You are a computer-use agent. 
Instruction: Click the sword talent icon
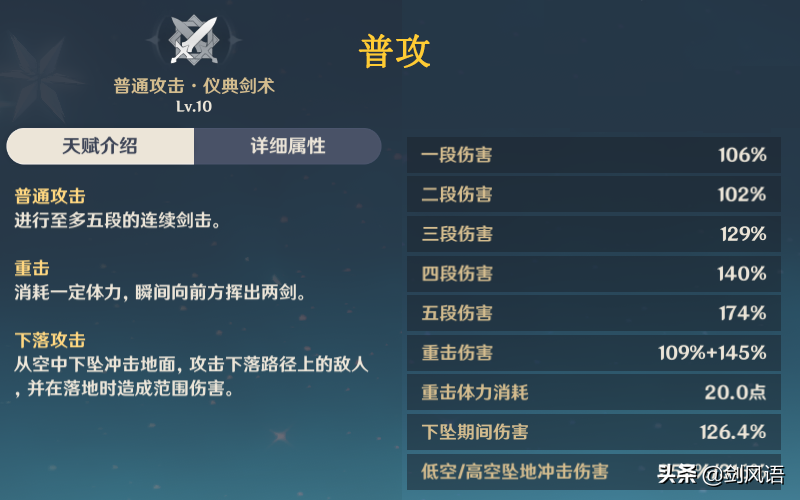(193, 40)
